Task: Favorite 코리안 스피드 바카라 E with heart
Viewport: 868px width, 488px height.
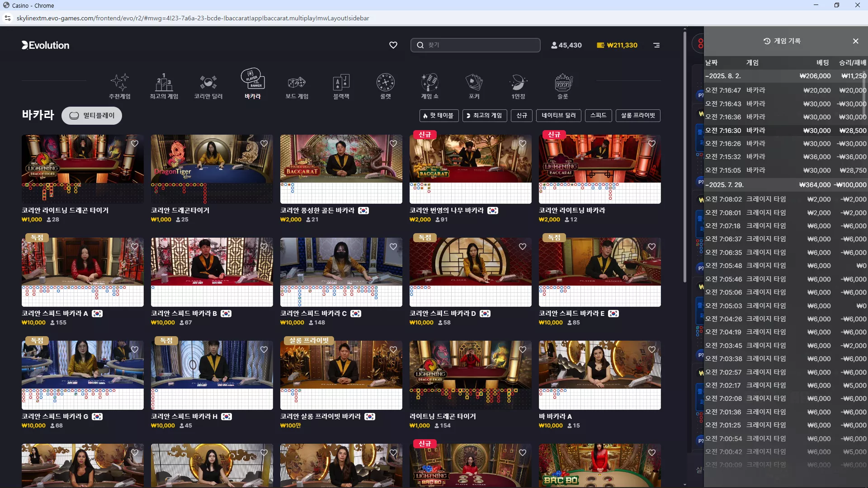Action: [652, 247]
